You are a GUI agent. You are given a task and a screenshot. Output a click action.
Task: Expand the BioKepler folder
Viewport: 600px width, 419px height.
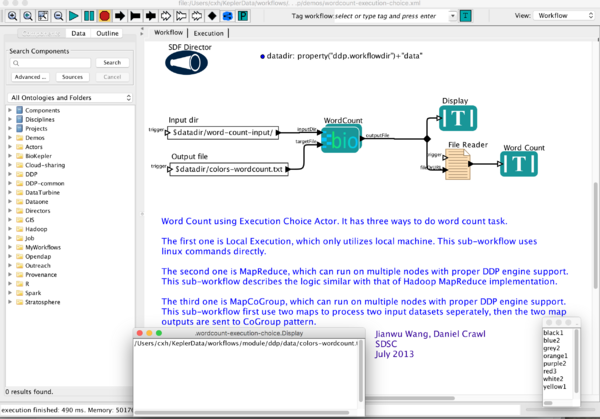[x=10, y=156]
